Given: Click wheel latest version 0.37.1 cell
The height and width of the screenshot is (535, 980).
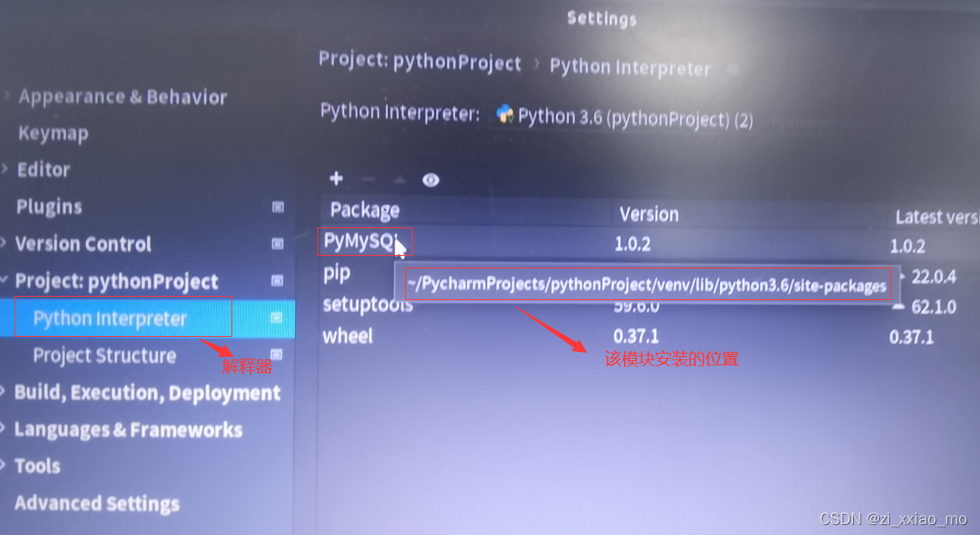Looking at the screenshot, I should (x=911, y=338).
